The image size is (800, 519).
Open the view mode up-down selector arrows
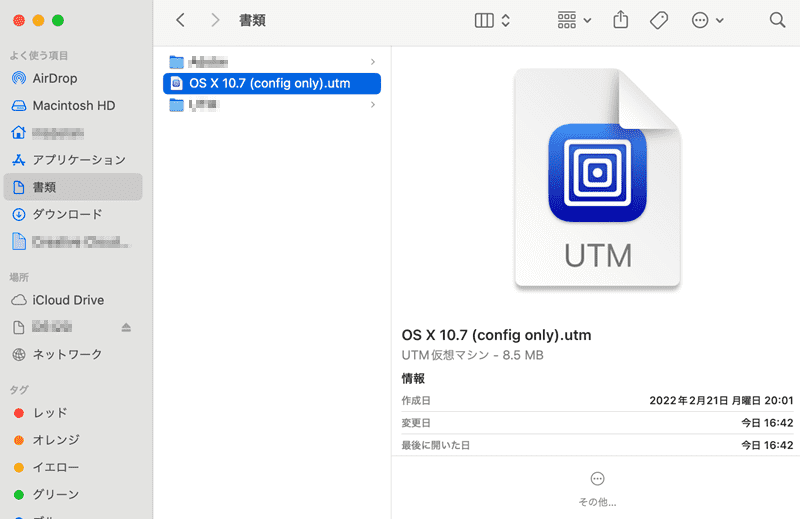point(506,20)
